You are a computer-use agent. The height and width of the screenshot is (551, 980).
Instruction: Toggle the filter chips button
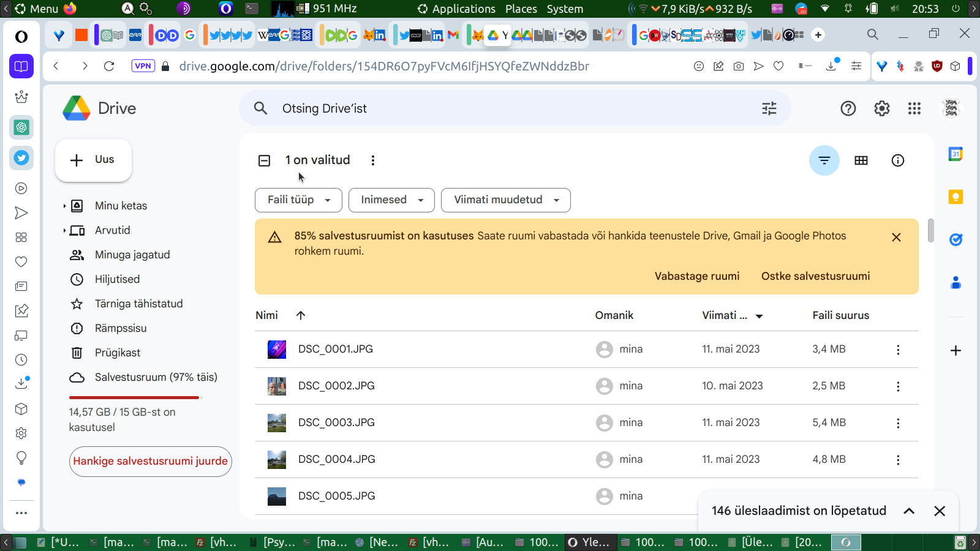[x=824, y=160]
